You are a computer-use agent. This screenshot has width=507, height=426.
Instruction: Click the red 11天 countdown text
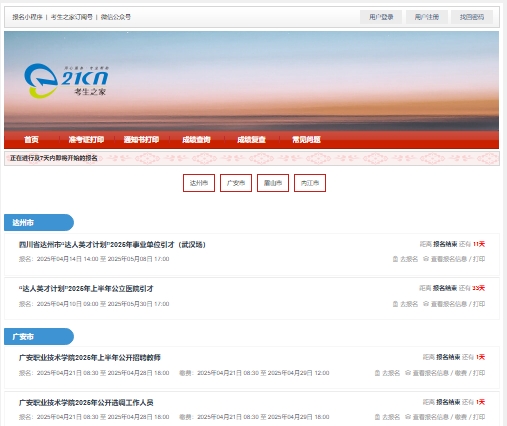(479, 244)
